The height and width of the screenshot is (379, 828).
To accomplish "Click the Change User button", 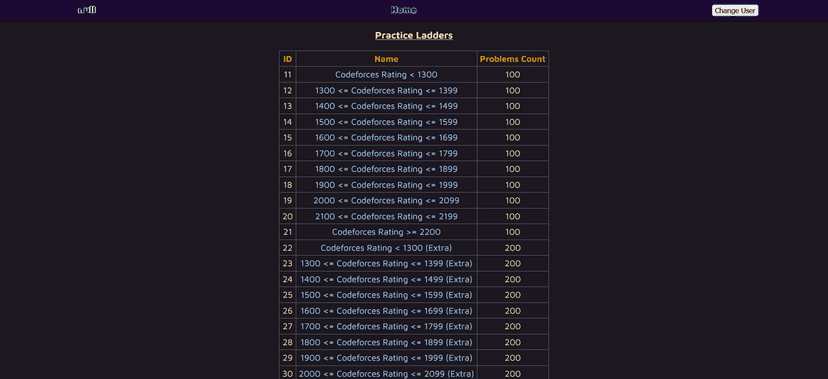I will click(735, 11).
